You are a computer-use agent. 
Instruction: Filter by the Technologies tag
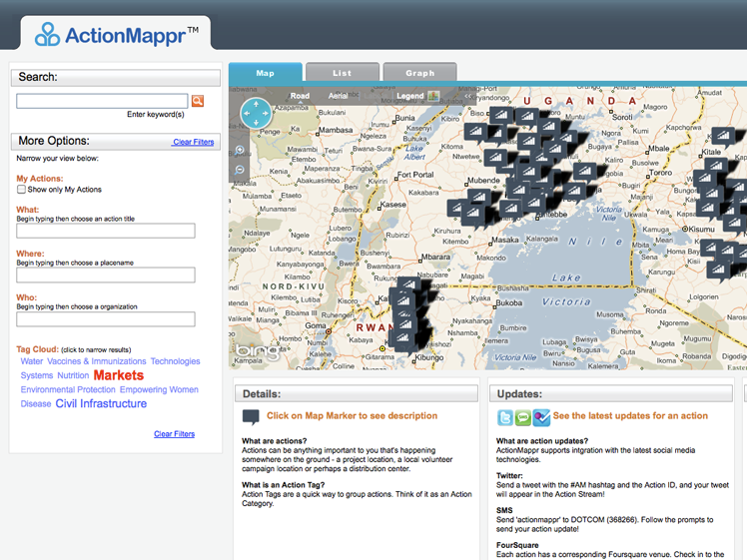click(176, 361)
